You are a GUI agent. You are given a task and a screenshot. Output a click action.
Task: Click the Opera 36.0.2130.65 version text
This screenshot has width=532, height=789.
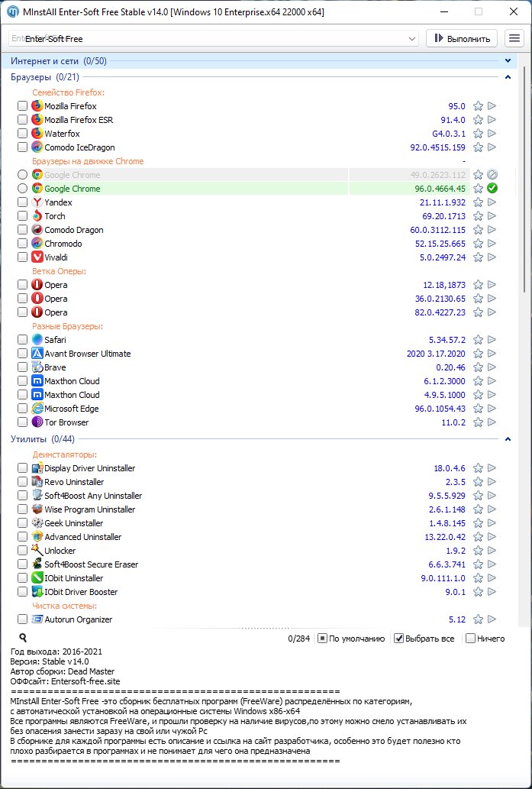[x=440, y=299]
